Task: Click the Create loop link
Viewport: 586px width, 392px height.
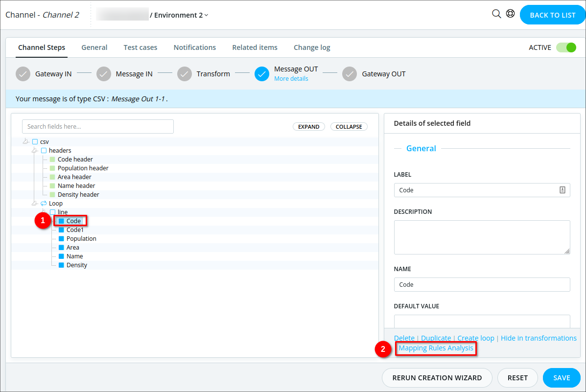Action: (476, 338)
